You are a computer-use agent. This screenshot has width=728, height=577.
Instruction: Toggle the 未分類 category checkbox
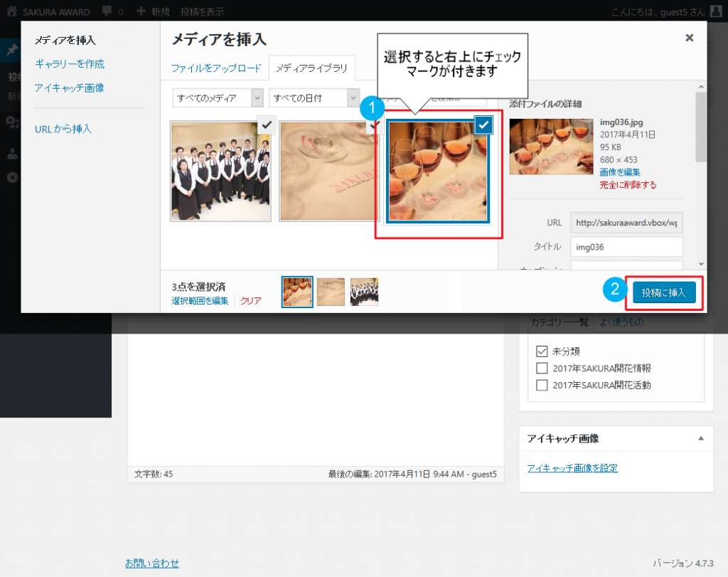click(542, 351)
